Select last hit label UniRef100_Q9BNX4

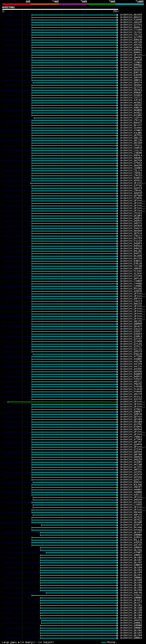tap(131, 638)
